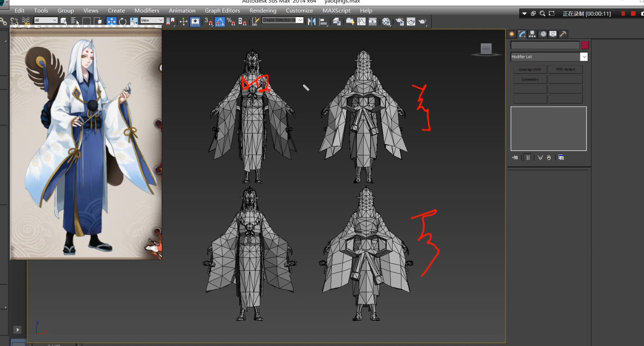The width and height of the screenshot is (644, 346).
Task: Activate the Select and Move tool
Action: [111, 21]
